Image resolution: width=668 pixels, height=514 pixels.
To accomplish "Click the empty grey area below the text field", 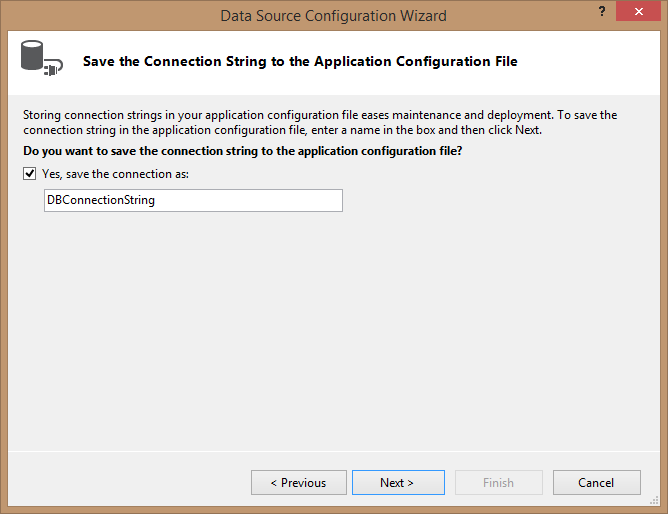I will pos(334,330).
